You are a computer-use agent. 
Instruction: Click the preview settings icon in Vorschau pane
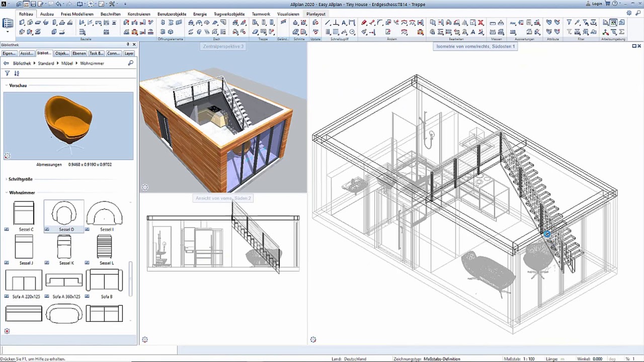(7, 156)
